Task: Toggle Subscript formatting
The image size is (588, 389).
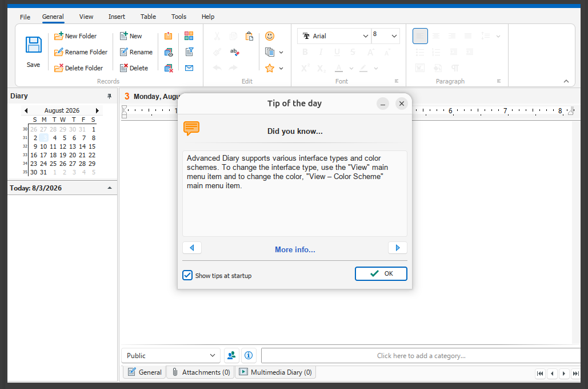Action: tap(321, 68)
